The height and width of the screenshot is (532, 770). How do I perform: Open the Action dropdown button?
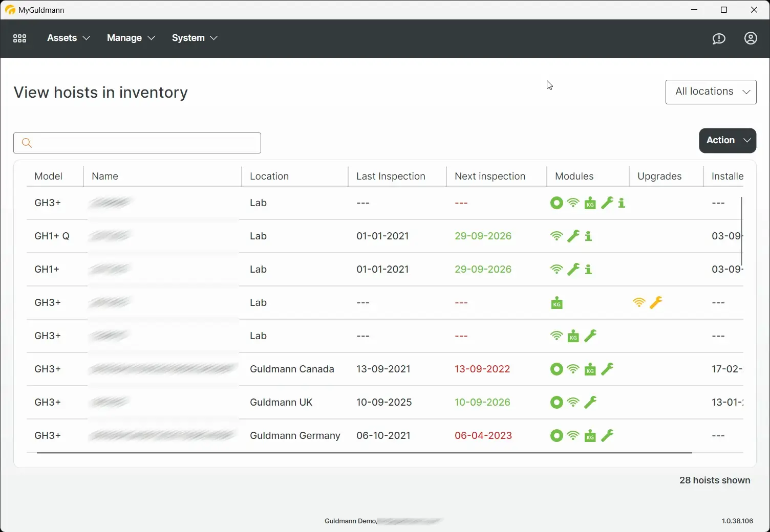click(727, 141)
